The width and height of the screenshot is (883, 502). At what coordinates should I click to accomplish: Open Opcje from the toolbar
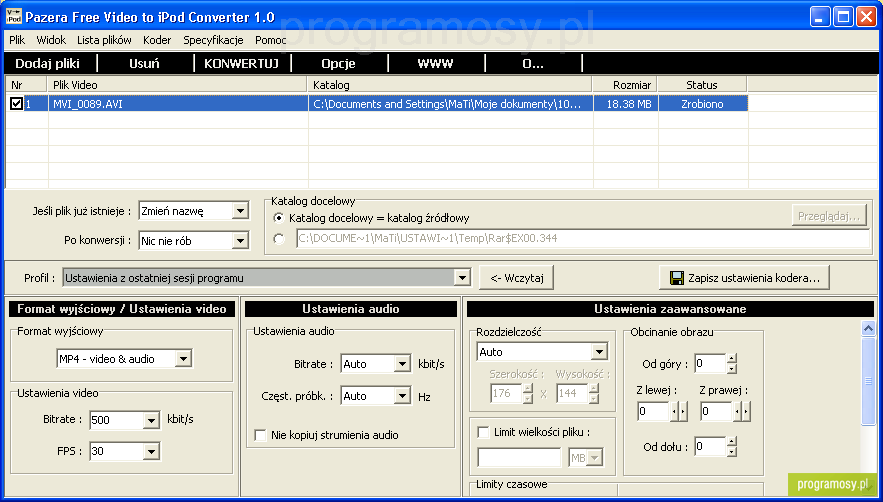(338, 63)
